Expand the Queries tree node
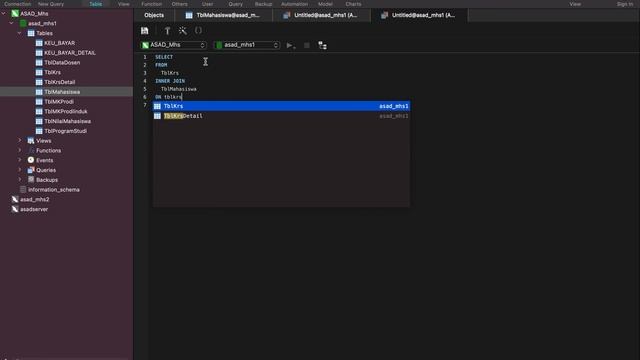640x360 pixels. pos(20,170)
